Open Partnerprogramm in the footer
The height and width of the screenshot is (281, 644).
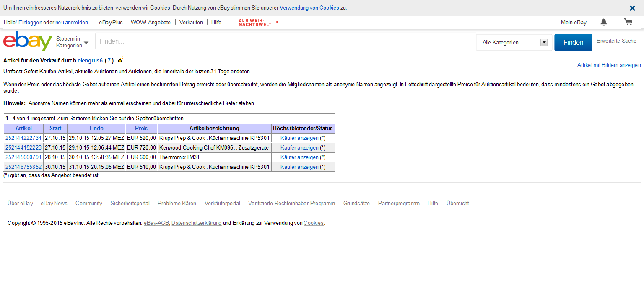pos(399,204)
